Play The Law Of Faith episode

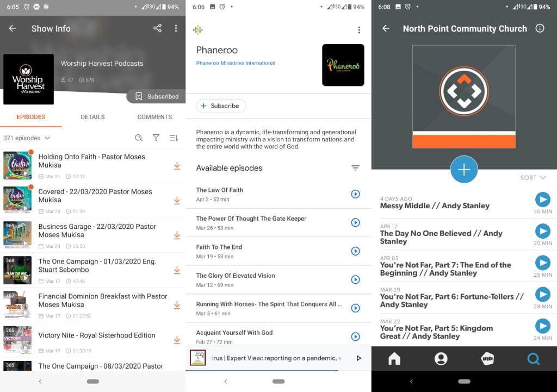pos(355,194)
